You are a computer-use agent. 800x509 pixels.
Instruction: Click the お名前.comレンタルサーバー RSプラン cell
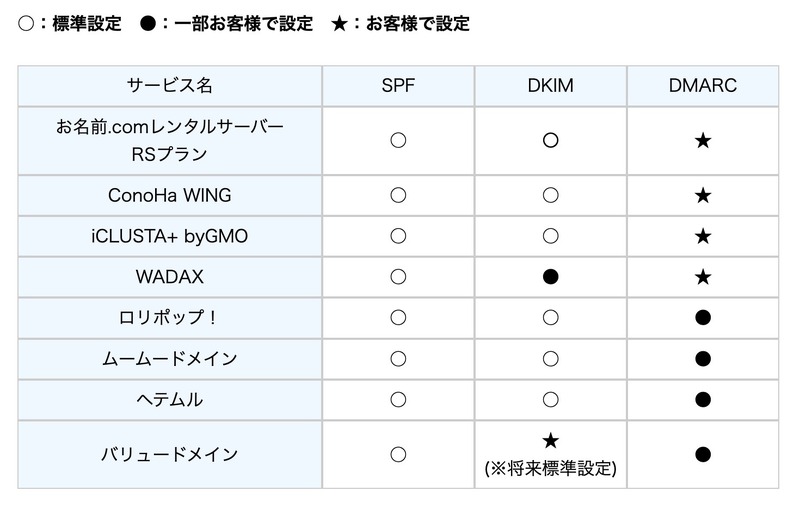tap(170, 141)
